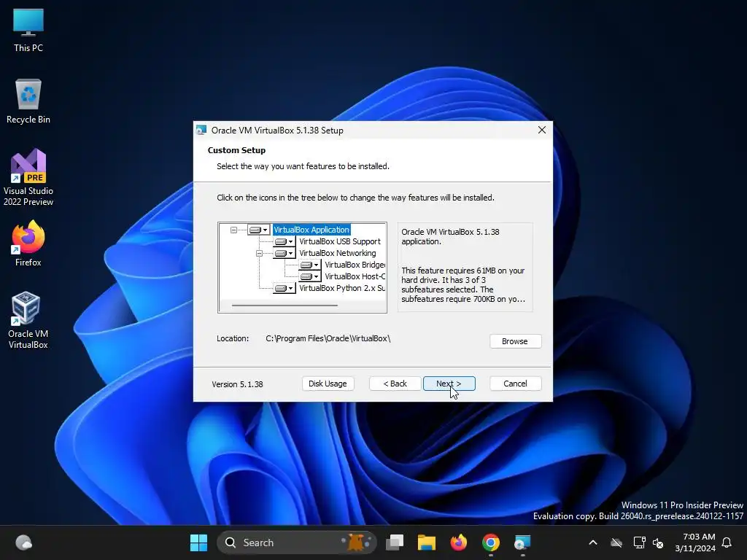Click the setup window title bar icon
The image size is (747, 560).
point(201,130)
